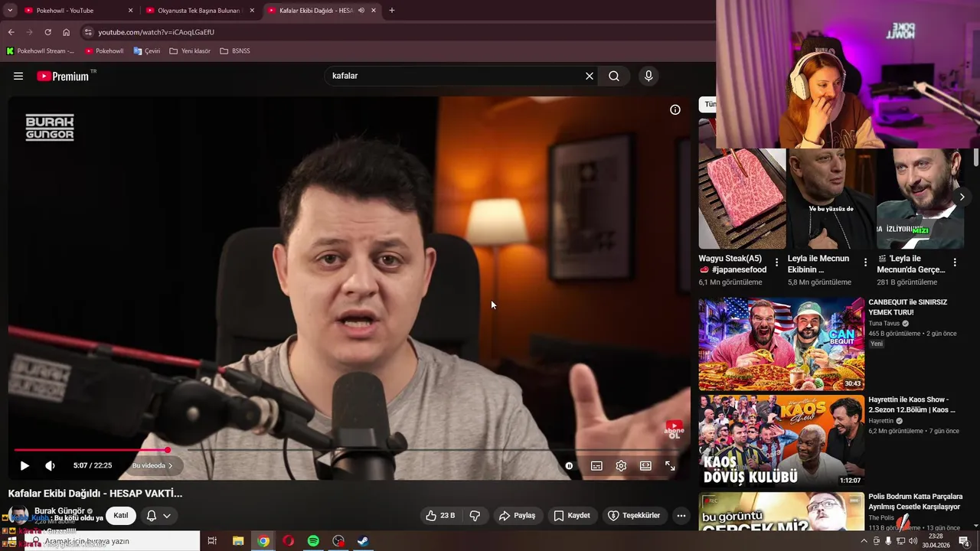This screenshot has width=980, height=551.
Task: Open Pokehowll Stream bookmark
Action: coord(41,51)
